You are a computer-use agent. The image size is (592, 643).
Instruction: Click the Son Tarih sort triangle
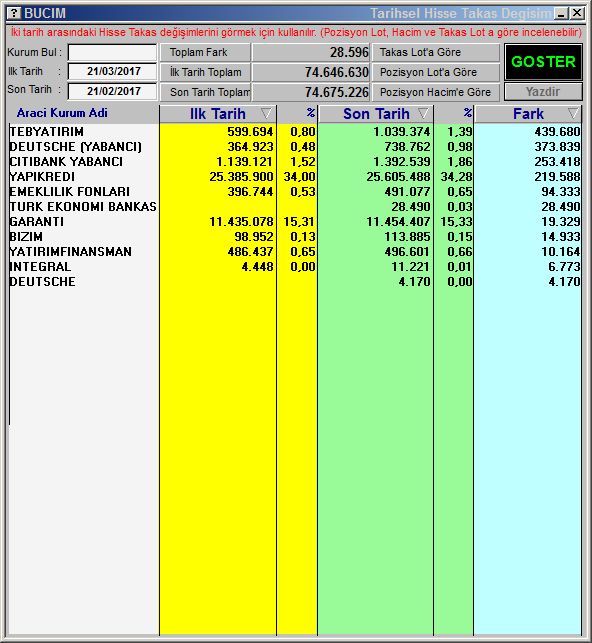(x=423, y=113)
